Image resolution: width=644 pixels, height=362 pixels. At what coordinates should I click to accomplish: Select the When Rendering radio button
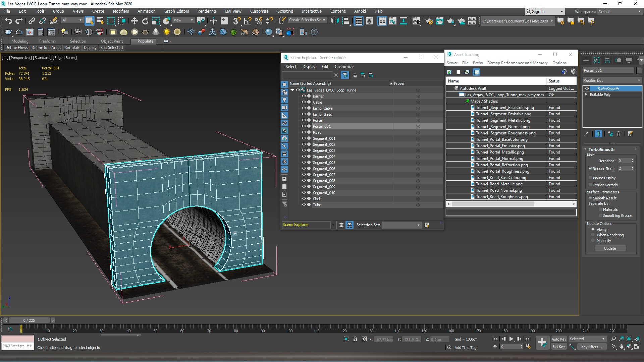(x=593, y=235)
